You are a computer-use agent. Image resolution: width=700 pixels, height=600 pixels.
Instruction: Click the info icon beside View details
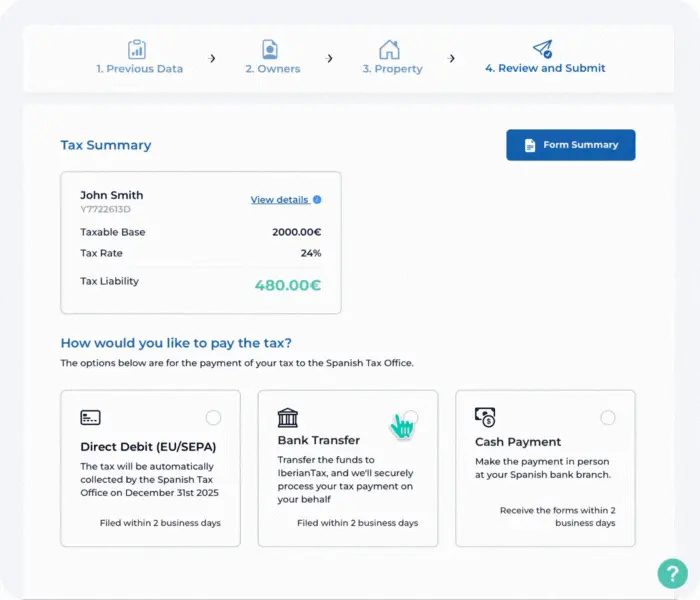(x=317, y=200)
